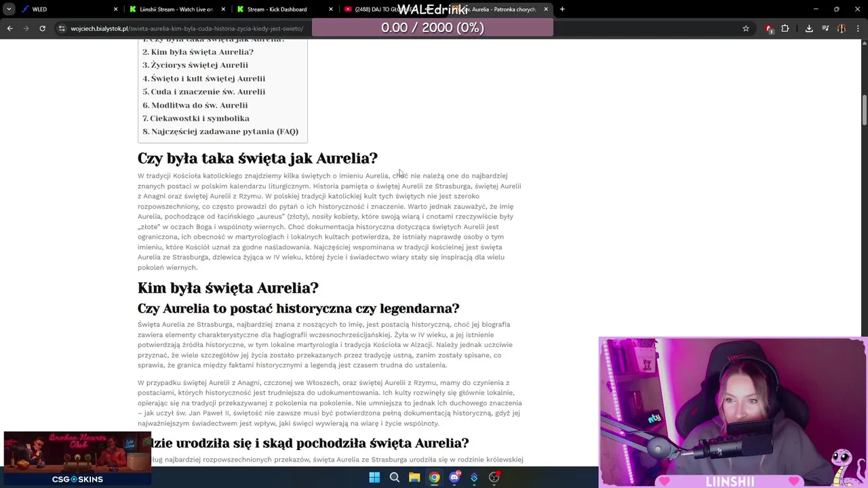Viewport: 868px width, 488px height.
Task: Click the heading "Kim była święta Aurelia?"
Action: point(228,288)
